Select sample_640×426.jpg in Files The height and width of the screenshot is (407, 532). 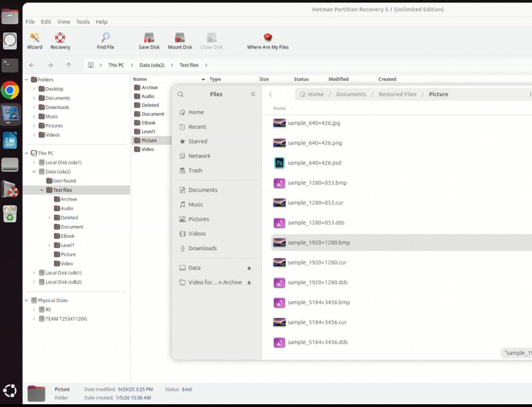tap(401, 123)
